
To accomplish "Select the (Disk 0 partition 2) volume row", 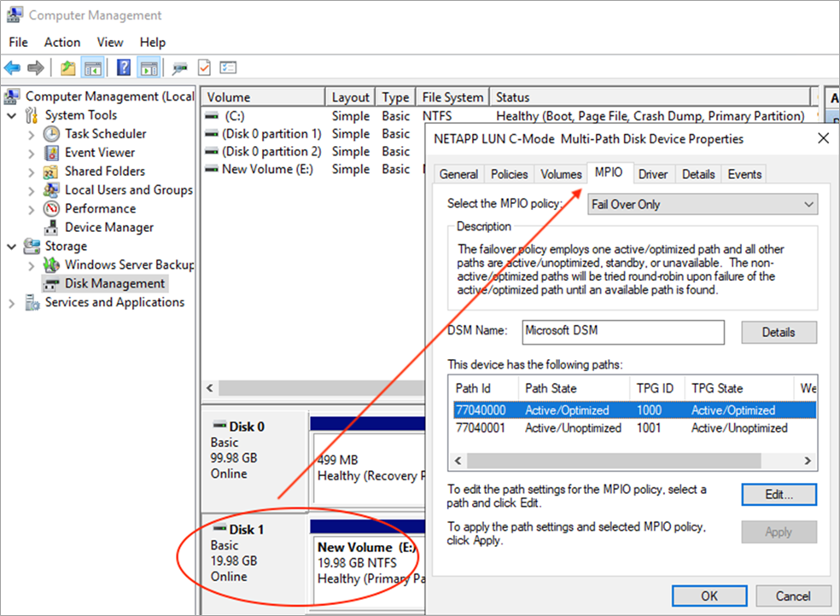I will click(314, 152).
